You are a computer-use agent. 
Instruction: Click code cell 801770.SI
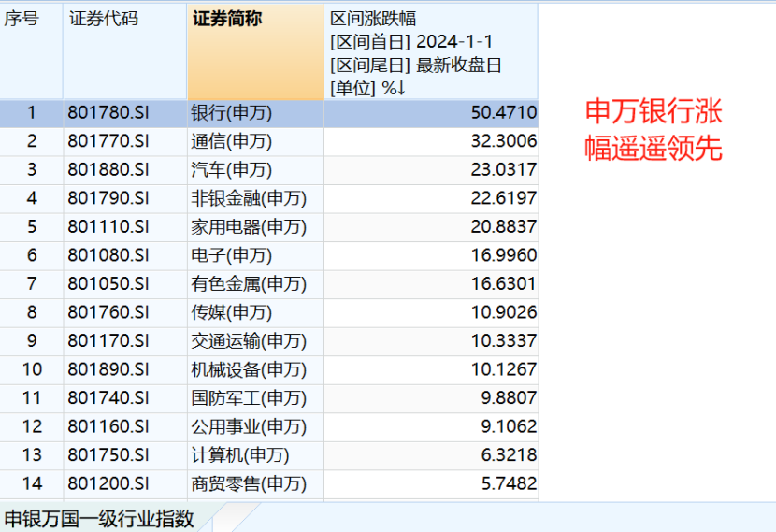tap(125, 141)
